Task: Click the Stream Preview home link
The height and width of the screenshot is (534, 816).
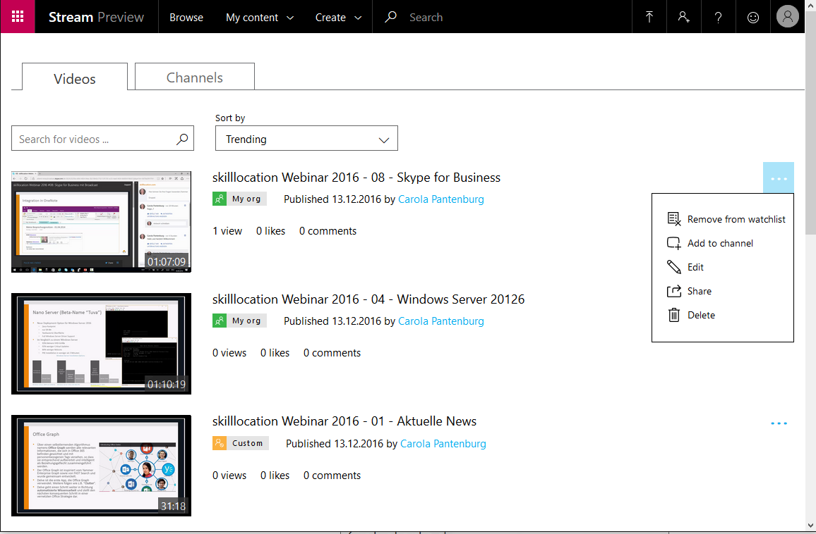Action: pos(96,17)
